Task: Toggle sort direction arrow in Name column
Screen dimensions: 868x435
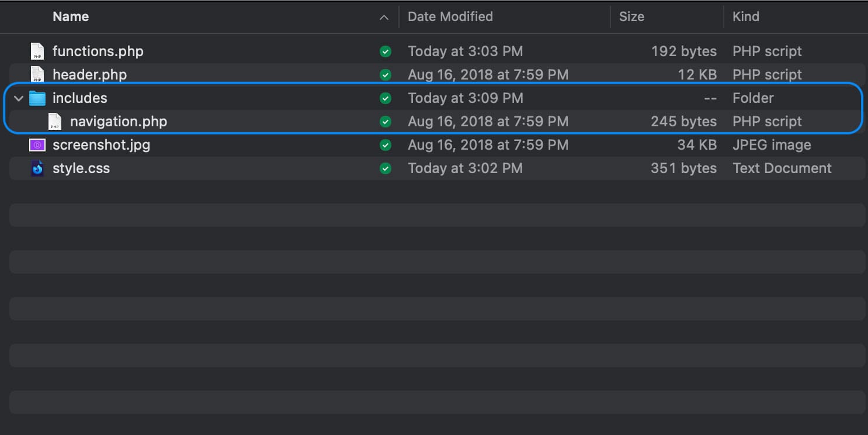Action: click(x=384, y=17)
